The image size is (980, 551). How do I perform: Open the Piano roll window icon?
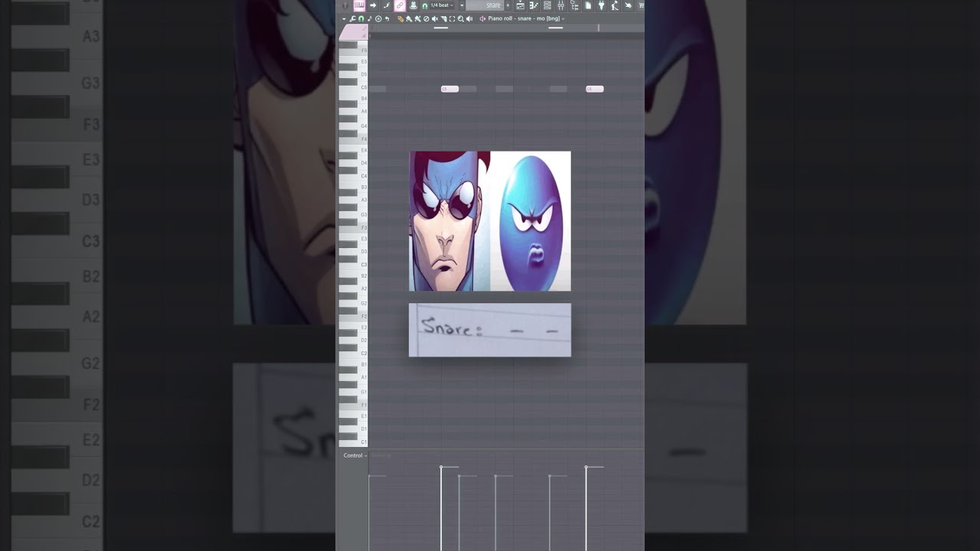coord(534,5)
